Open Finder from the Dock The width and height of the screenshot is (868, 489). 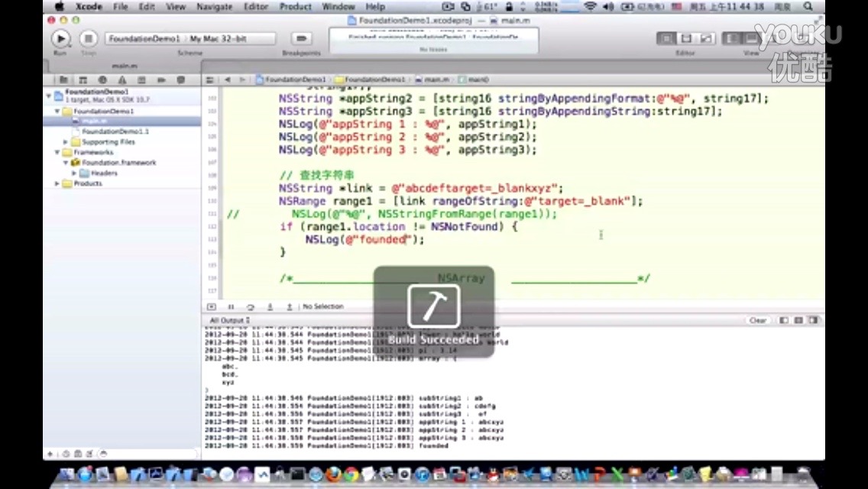(66, 474)
